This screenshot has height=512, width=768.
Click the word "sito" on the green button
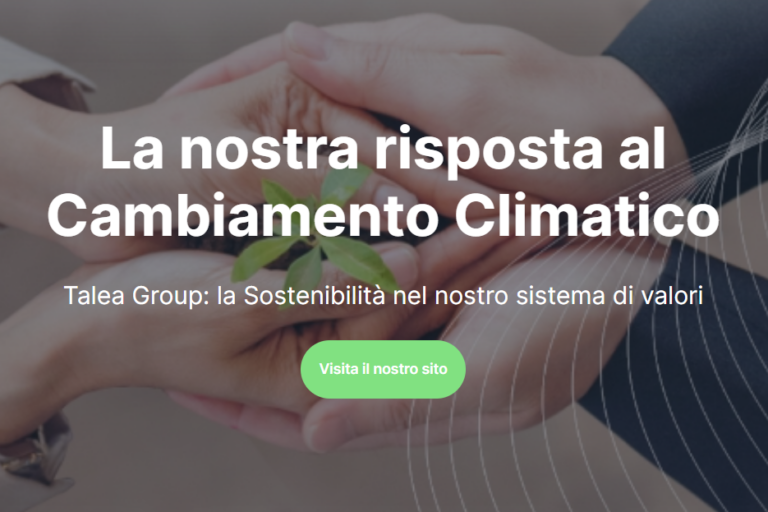tap(434, 369)
